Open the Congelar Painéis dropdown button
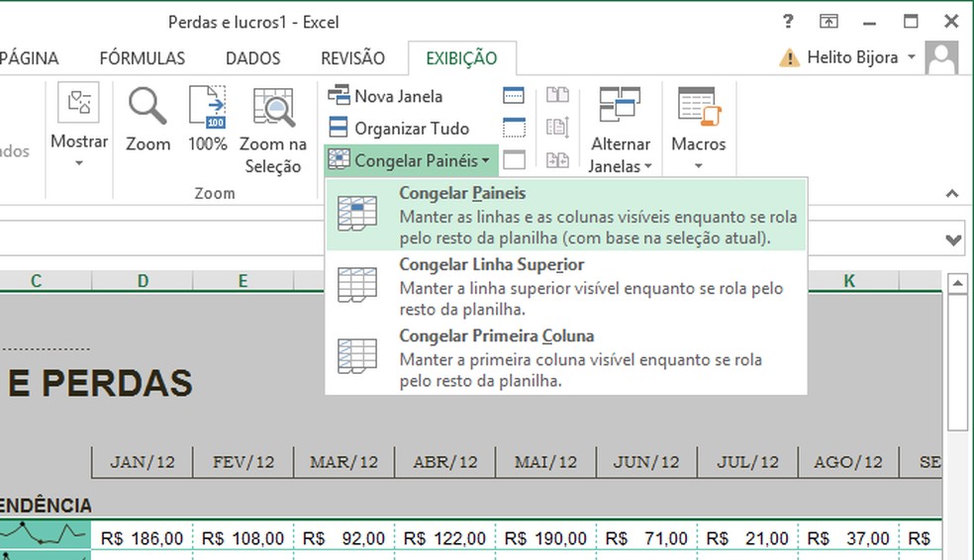This screenshot has width=974, height=560. pos(411,161)
